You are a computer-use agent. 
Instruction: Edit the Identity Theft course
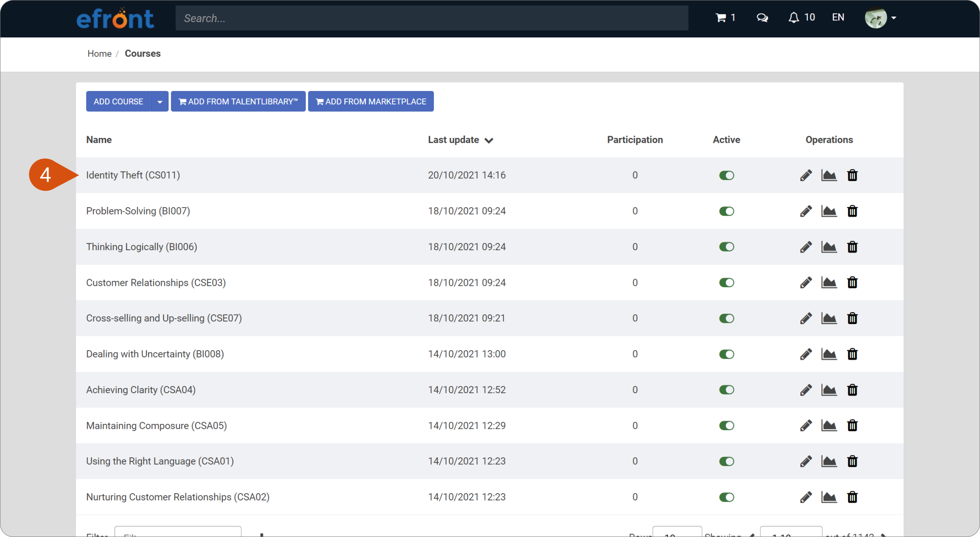[x=806, y=175]
